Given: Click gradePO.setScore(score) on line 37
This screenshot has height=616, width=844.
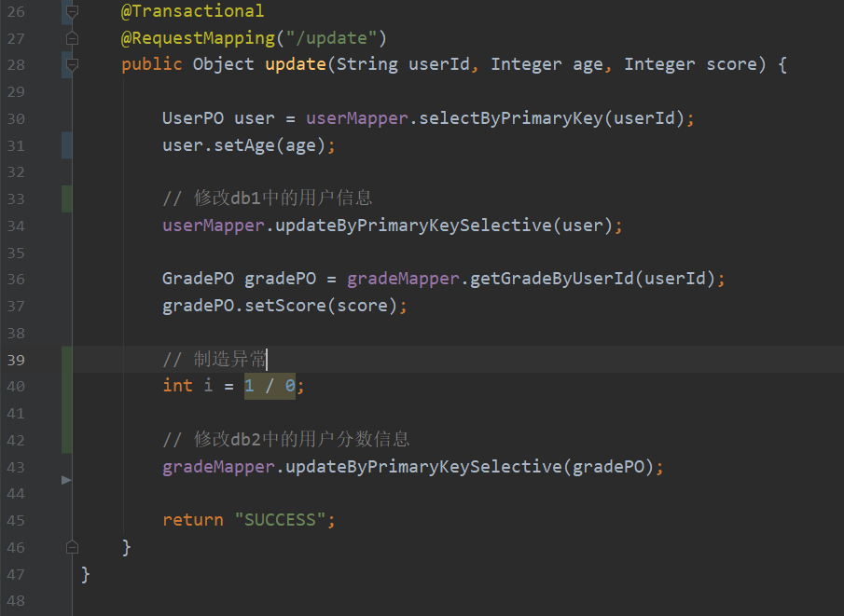Looking at the screenshot, I should click(x=280, y=306).
